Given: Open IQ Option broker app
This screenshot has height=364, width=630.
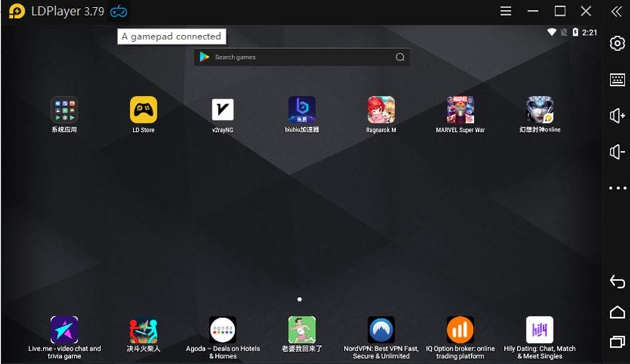Looking at the screenshot, I should (460, 330).
